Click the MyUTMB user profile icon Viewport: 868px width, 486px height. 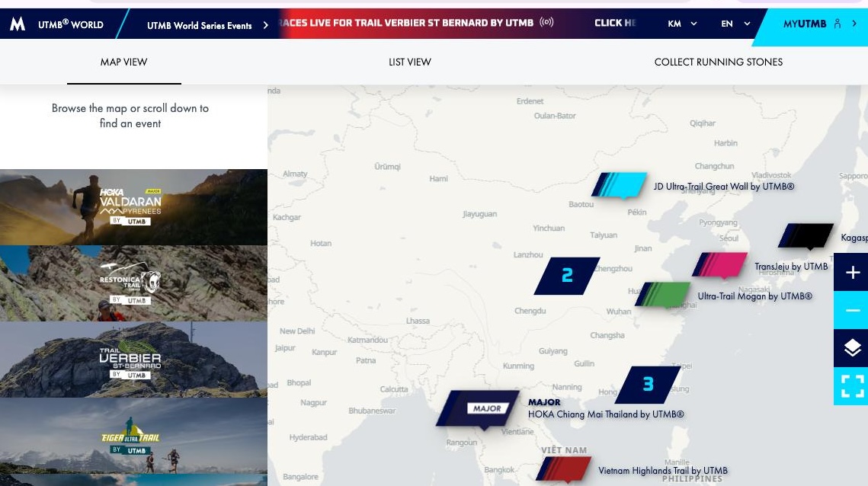[x=837, y=24]
